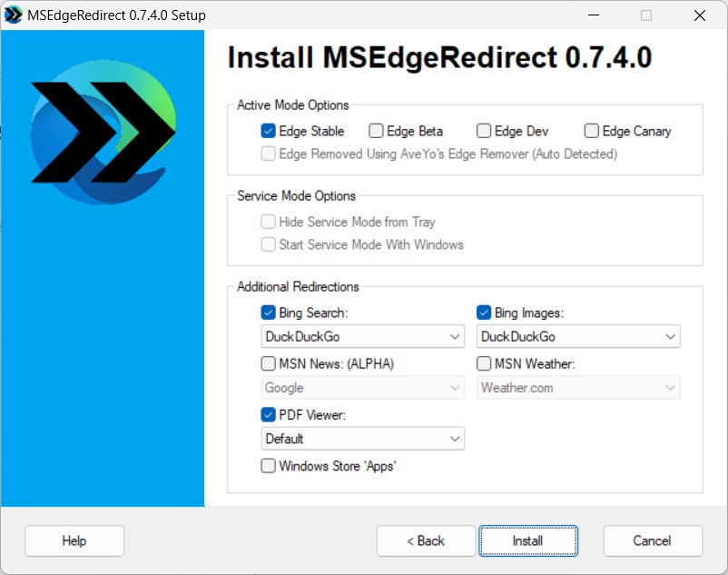The image size is (728, 575).
Task: Open Help for the installer
Action: [x=74, y=540]
